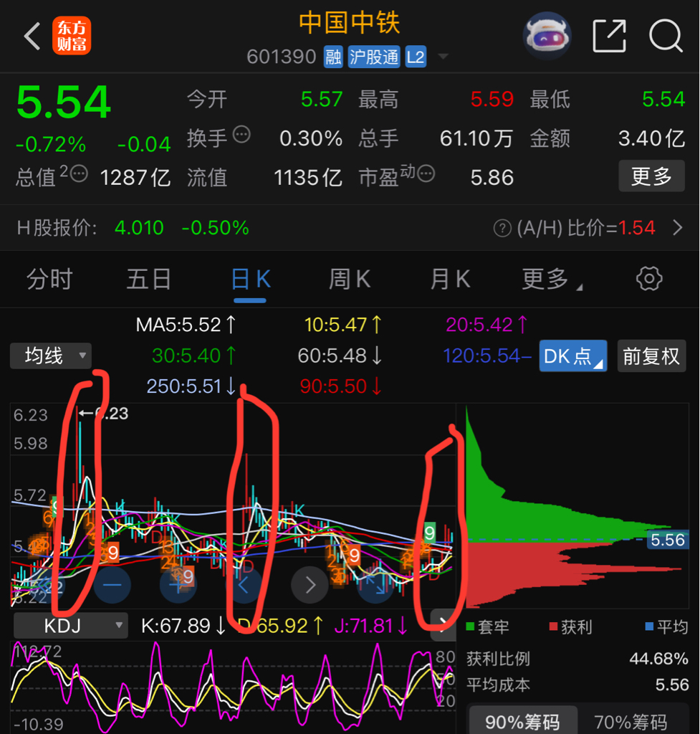This screenshot has height=734, width=700.
Task: Tap the J:71.81 KDJ value
Action: coord(370,626)
